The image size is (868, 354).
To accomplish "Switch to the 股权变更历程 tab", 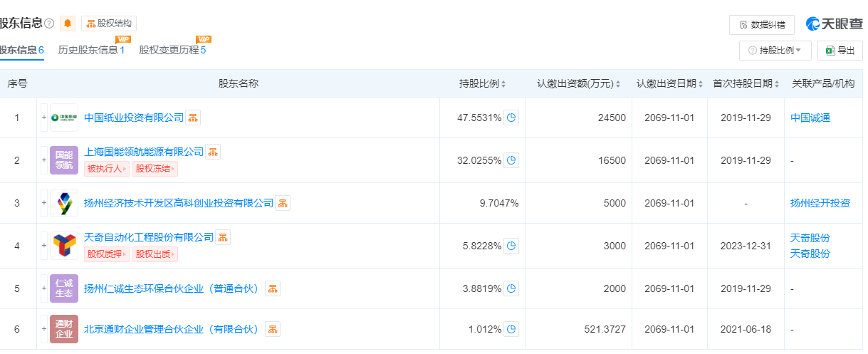I will click(172, 50).
